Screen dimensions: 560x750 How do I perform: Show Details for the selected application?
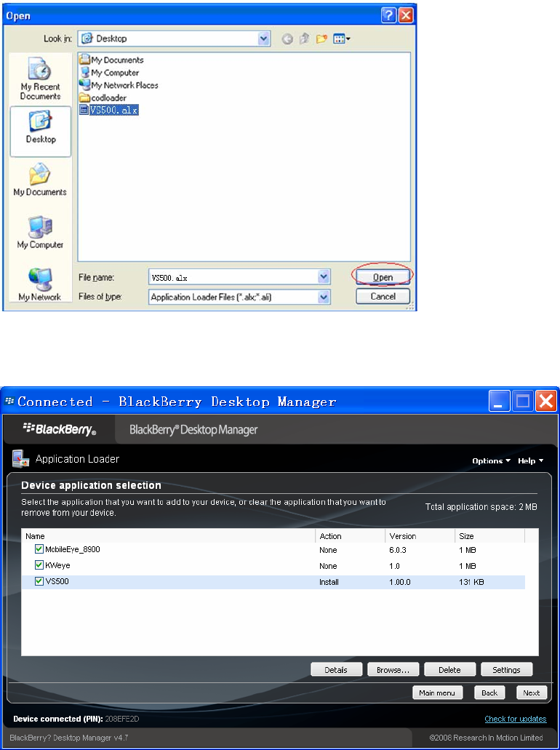pyautogui.click(x=336, y=670)
